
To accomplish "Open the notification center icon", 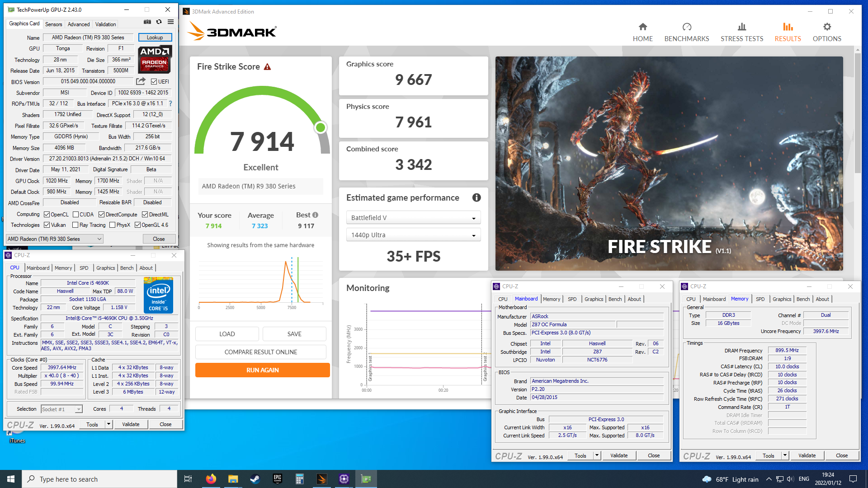I will (853, 479).
